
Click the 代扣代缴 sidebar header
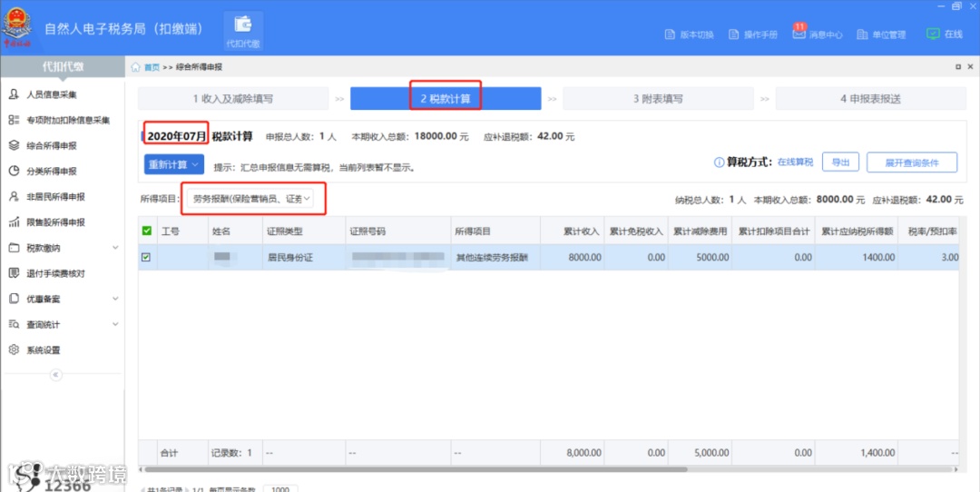63,66
